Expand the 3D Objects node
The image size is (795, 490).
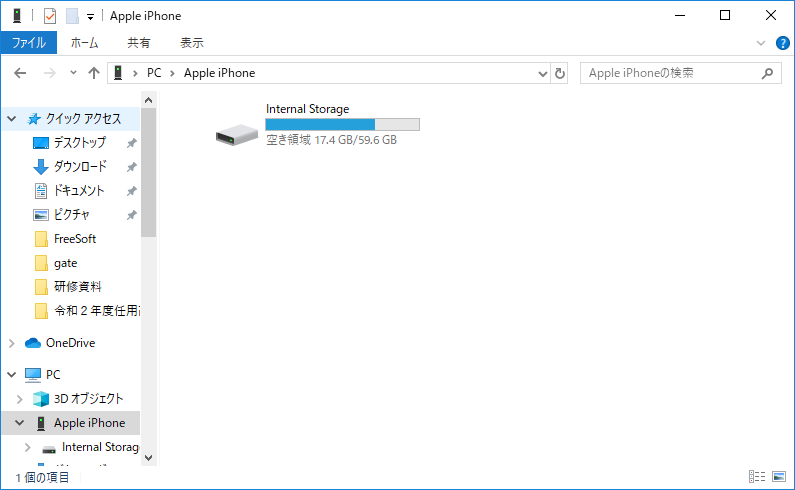tap(19, 399)
